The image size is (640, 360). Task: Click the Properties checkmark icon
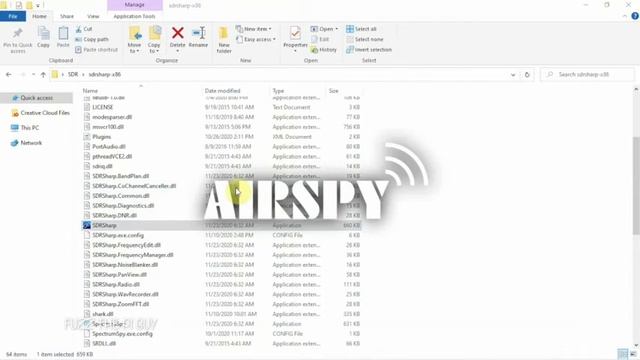295,33
